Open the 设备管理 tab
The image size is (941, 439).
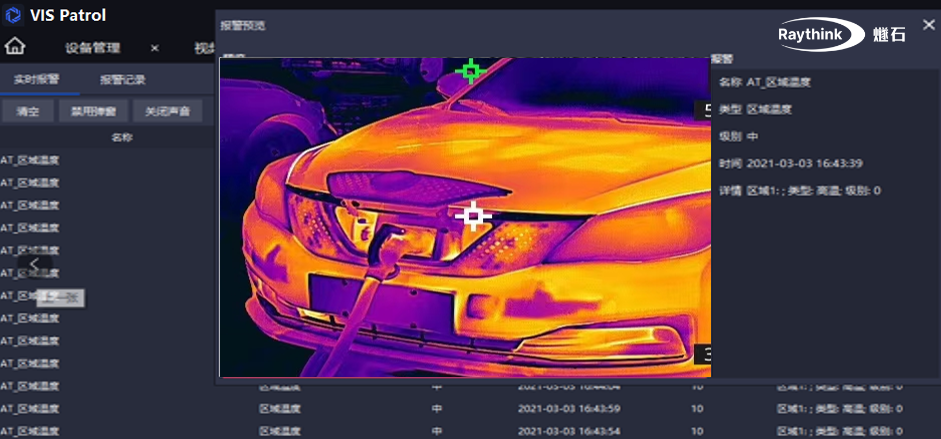[93, 48]
